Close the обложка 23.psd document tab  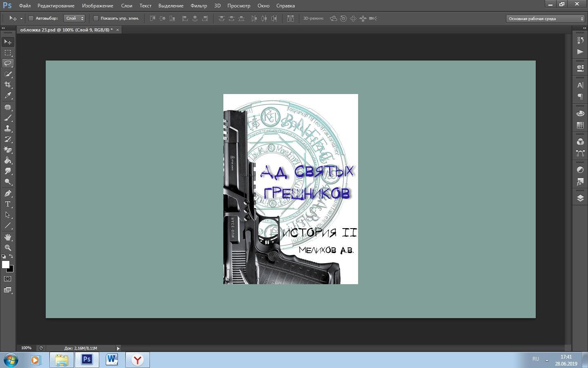(118, 30)
